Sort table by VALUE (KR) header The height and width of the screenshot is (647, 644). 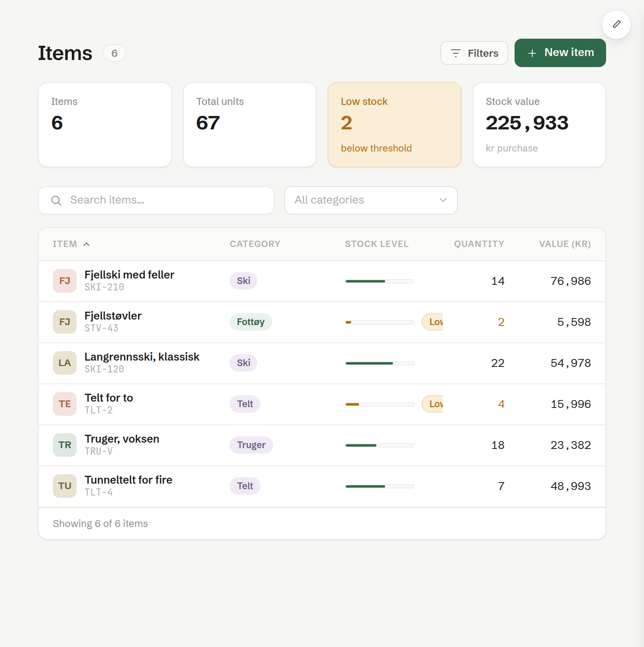click(565, 244)
